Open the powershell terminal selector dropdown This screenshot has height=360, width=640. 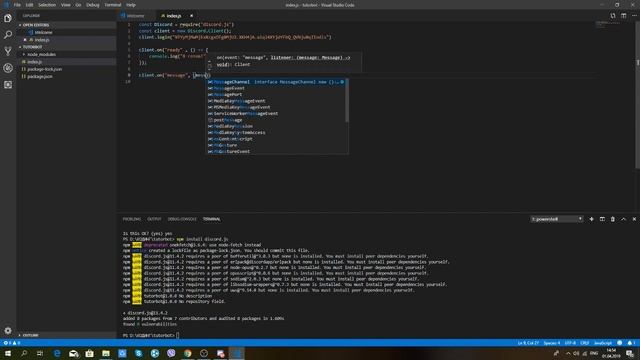point(557,219)
